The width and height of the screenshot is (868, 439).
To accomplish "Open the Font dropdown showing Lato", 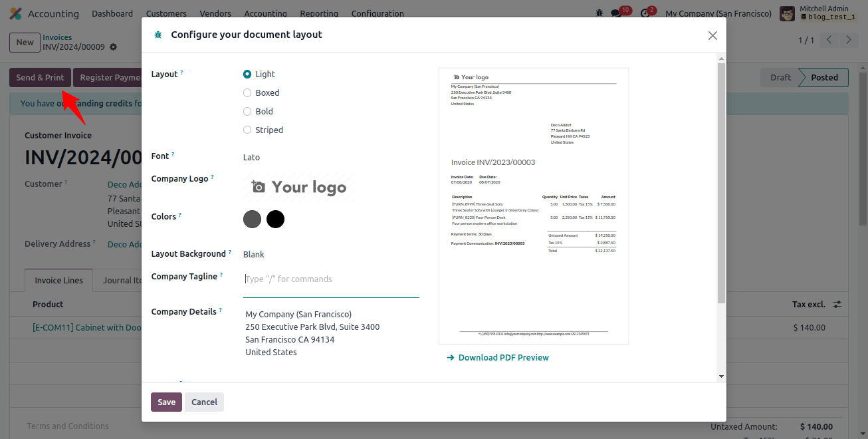I will (x=331, y=158).
